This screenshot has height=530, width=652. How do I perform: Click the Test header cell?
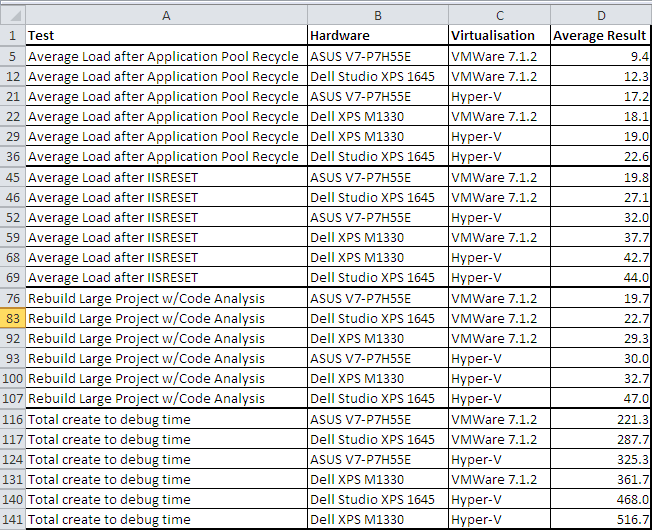(166, 35)
